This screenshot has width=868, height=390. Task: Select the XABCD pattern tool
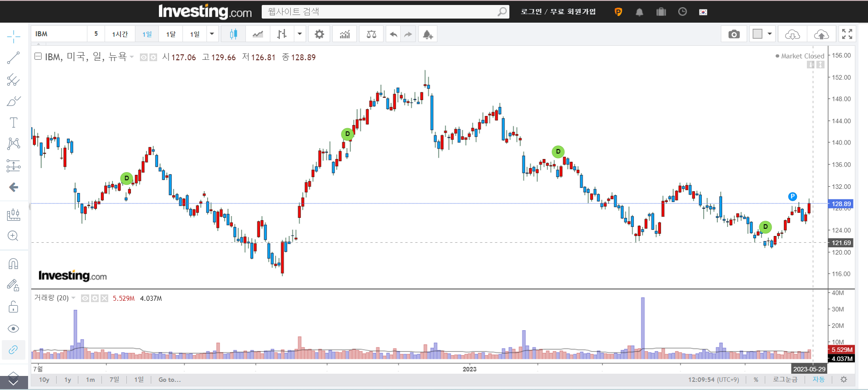[x=14, y=144]
